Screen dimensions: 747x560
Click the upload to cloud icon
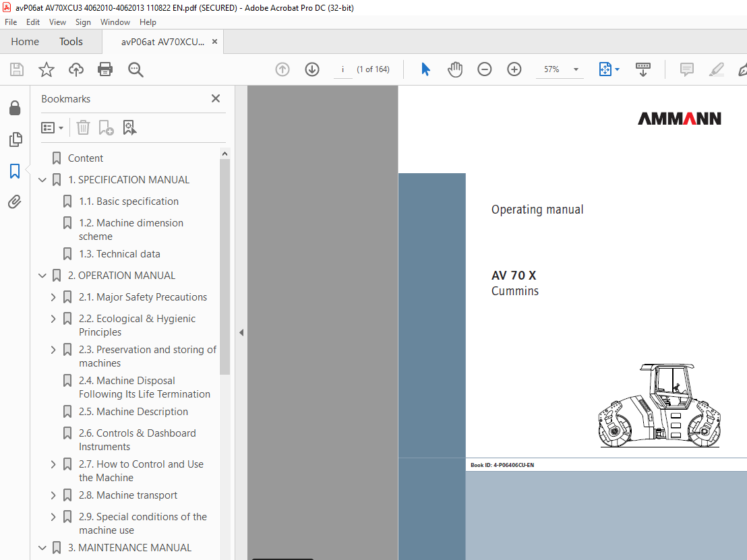pyautogui.click(x=76, y=69)
